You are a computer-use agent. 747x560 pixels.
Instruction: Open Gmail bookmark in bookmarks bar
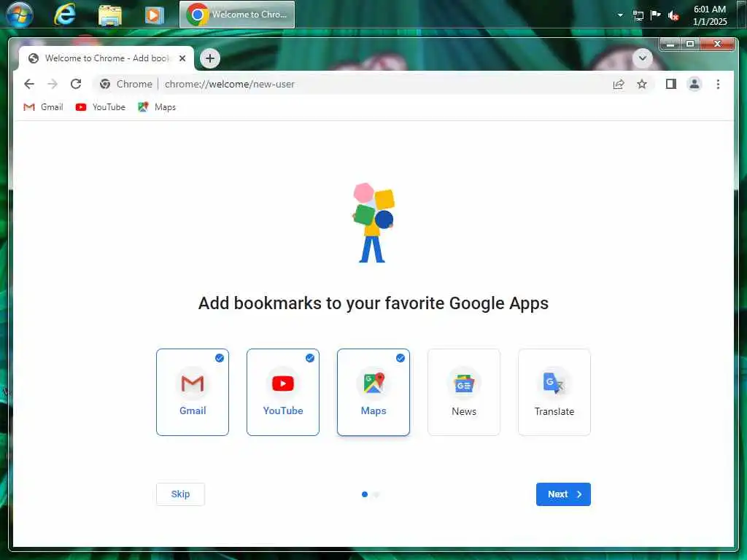click(x=43, y=107)
